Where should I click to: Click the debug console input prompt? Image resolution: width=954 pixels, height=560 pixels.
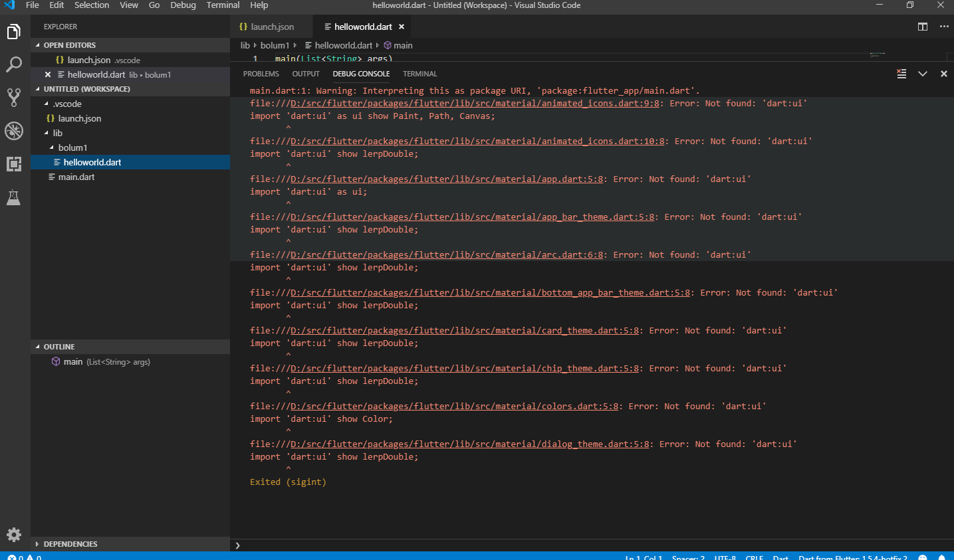(592, 545)
